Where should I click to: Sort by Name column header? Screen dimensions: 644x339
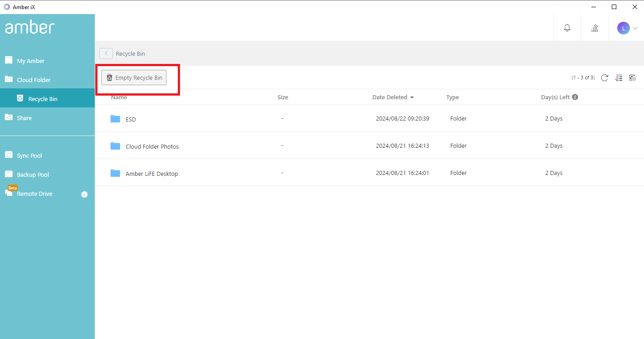point(119,97)
